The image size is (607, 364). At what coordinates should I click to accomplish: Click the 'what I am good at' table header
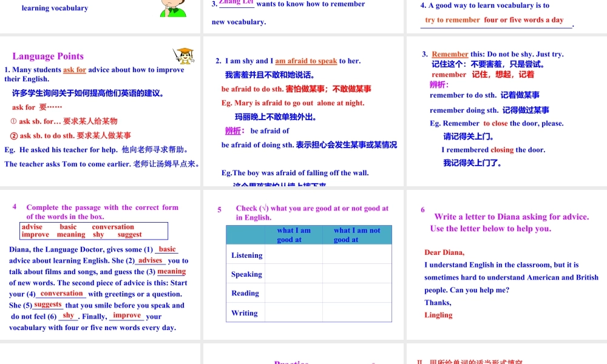pyautogui.click(x=293, y=235)
